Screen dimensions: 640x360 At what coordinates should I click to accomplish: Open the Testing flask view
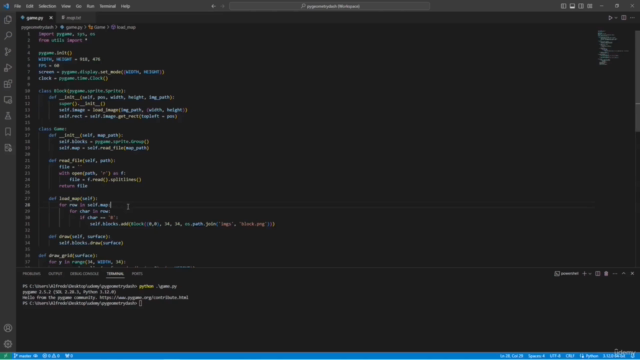[8, 116]
